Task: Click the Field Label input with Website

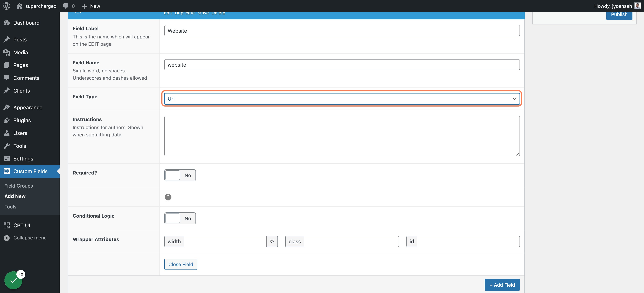Action: [x=342, y=31]
